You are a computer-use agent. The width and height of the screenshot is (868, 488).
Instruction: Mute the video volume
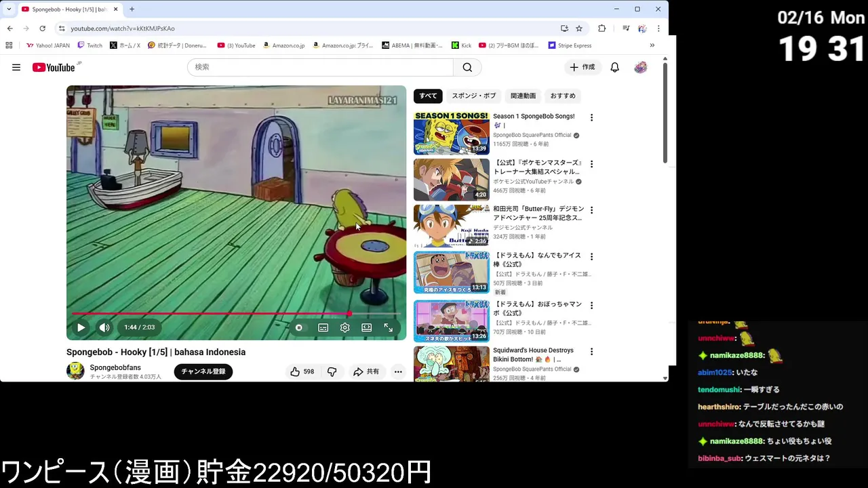pyautogui.click(x=104, y=327)
